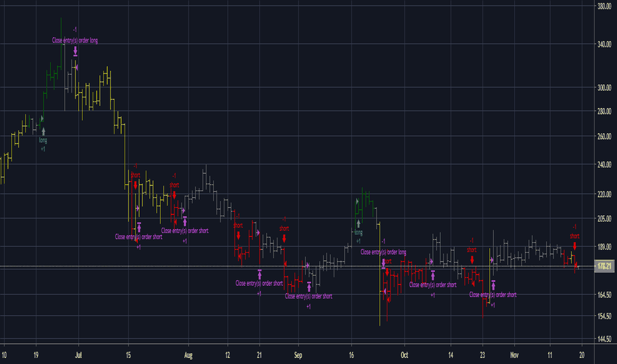Viewport: 617px width, 364px height.
Task: Click the purple down arrow closing the long near Jul
Action: [75, 51]
